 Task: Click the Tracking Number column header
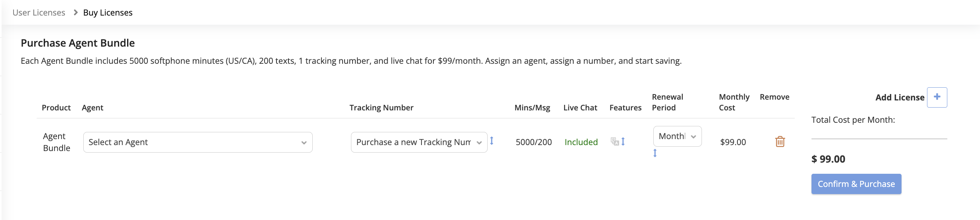tap(381, 108)
